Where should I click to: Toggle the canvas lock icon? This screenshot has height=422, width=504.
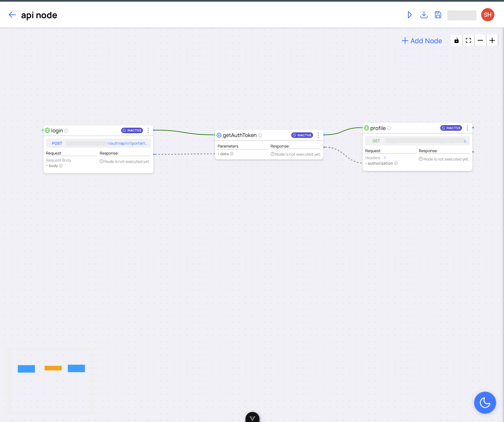pos(457,41)
